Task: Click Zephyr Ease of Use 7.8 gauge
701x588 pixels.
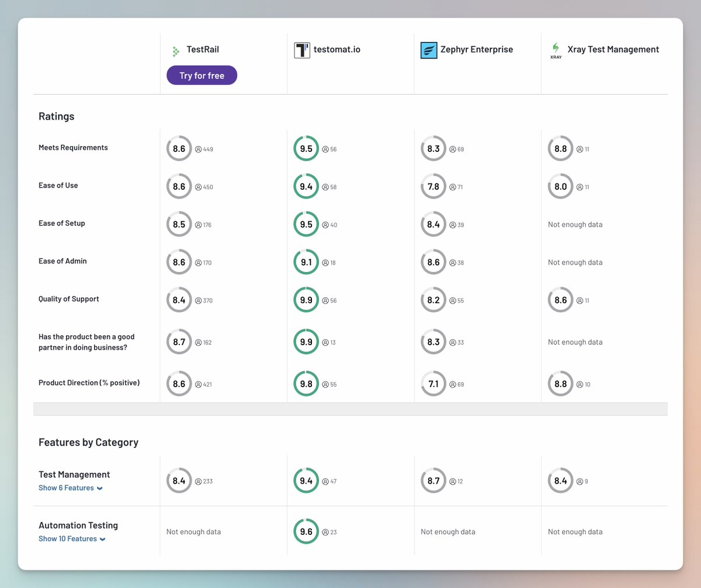Action: click(433, 187)
